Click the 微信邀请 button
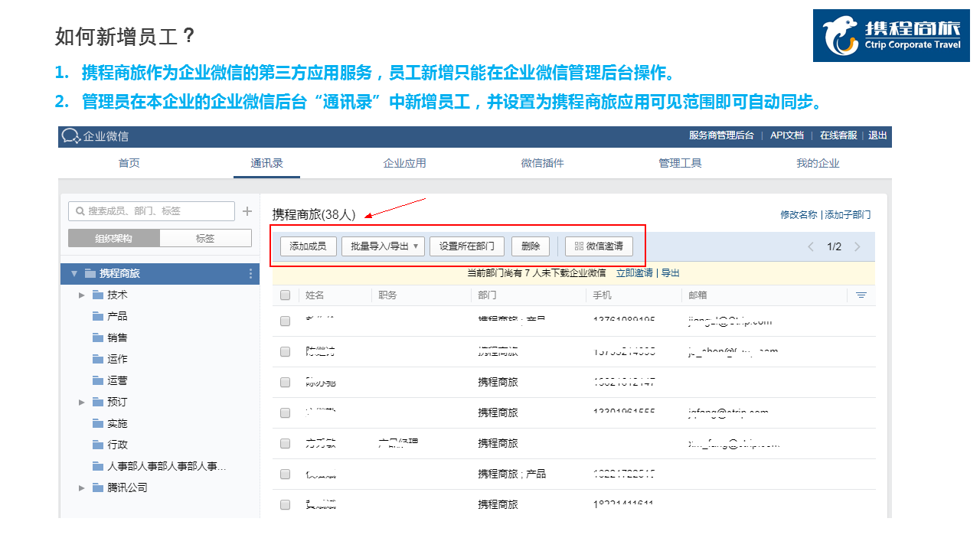 point(599,246)
